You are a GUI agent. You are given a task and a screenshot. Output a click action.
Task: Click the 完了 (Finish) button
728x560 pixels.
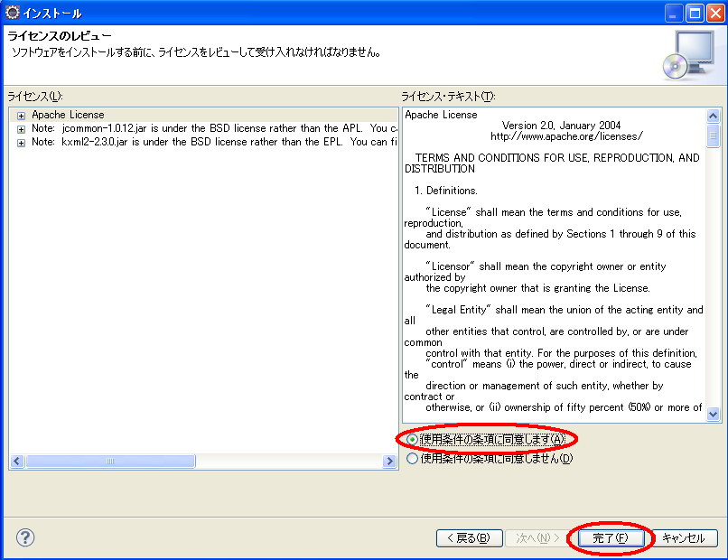tap(610, 537)
